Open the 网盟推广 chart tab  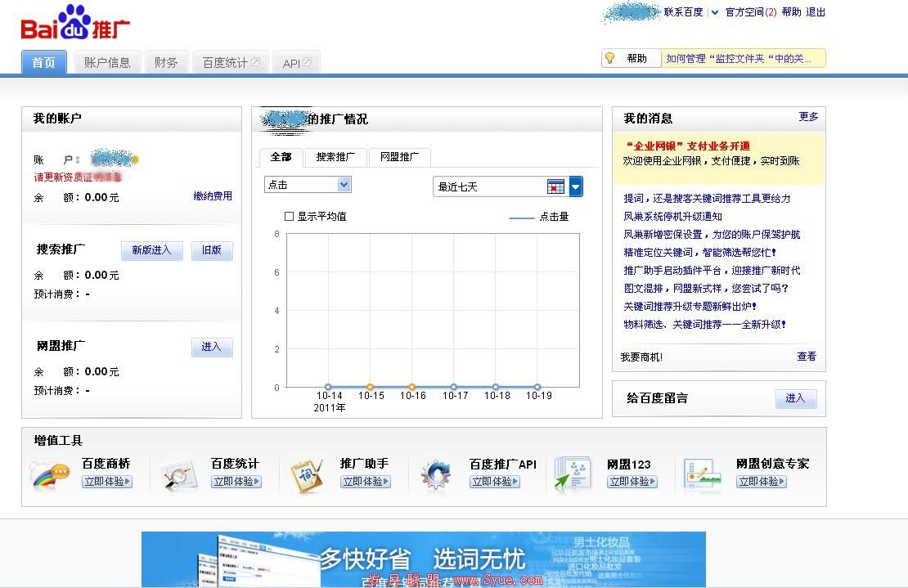pos(399,157)
